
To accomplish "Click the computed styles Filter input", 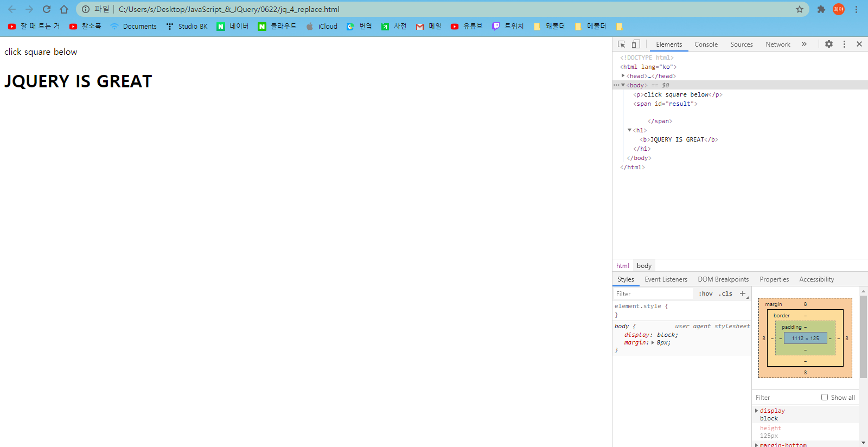I will tap(786, 398).
